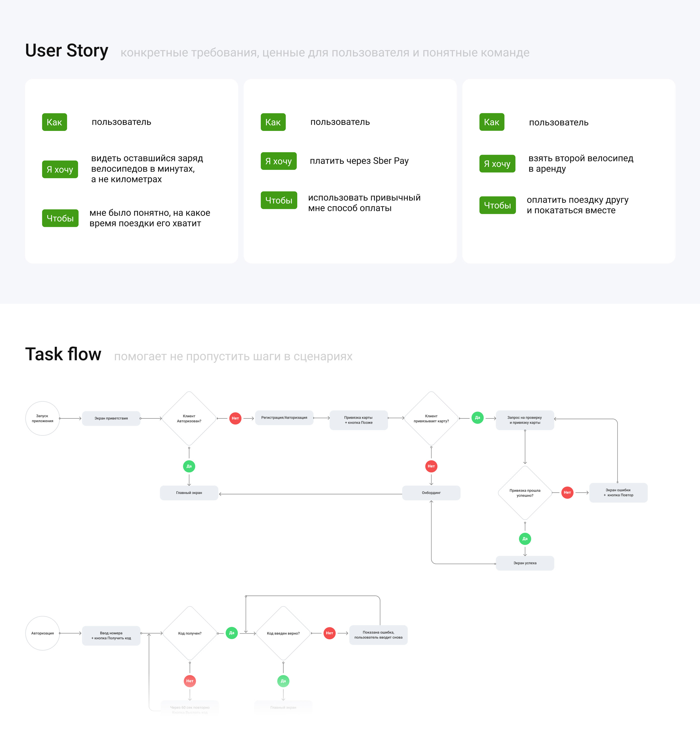700x731 pixels.
Task: Select the Клиент привязывает карту decision diamond
Action: click(431, 418)
